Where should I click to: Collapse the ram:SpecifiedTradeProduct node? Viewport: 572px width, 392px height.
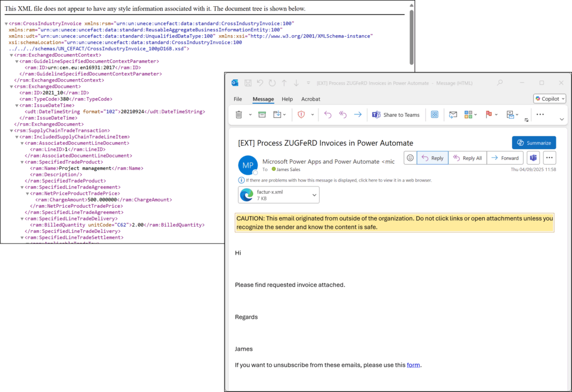(22, 162)
